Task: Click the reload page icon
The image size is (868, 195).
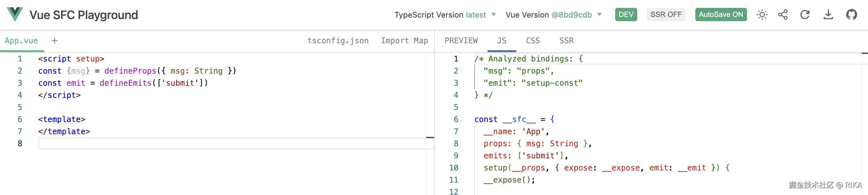Action: 805,15
